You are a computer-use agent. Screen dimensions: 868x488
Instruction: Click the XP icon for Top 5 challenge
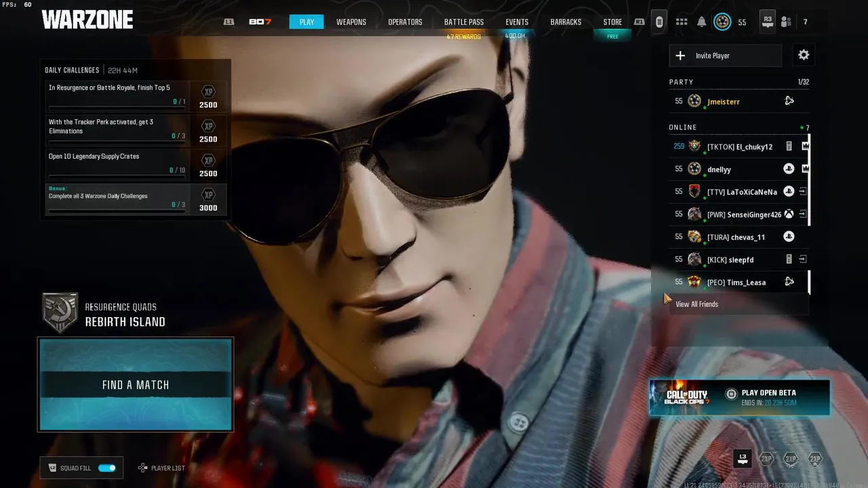pyautogui.click(x=208, y=91)
